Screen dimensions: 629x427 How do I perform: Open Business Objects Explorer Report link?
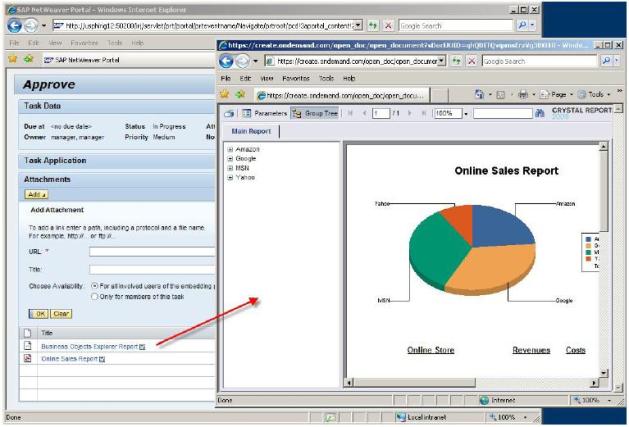pyautogui.click(x=89, y=346)
